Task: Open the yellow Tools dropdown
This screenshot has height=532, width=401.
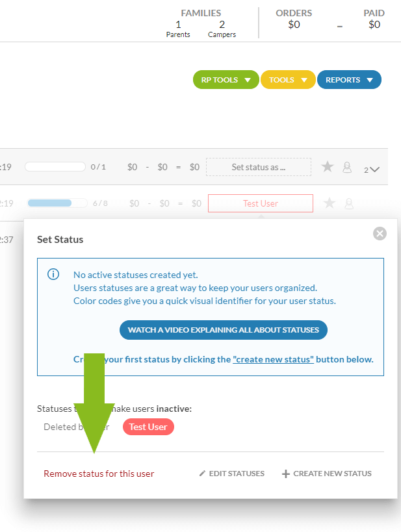Action: tap(288, 80)
